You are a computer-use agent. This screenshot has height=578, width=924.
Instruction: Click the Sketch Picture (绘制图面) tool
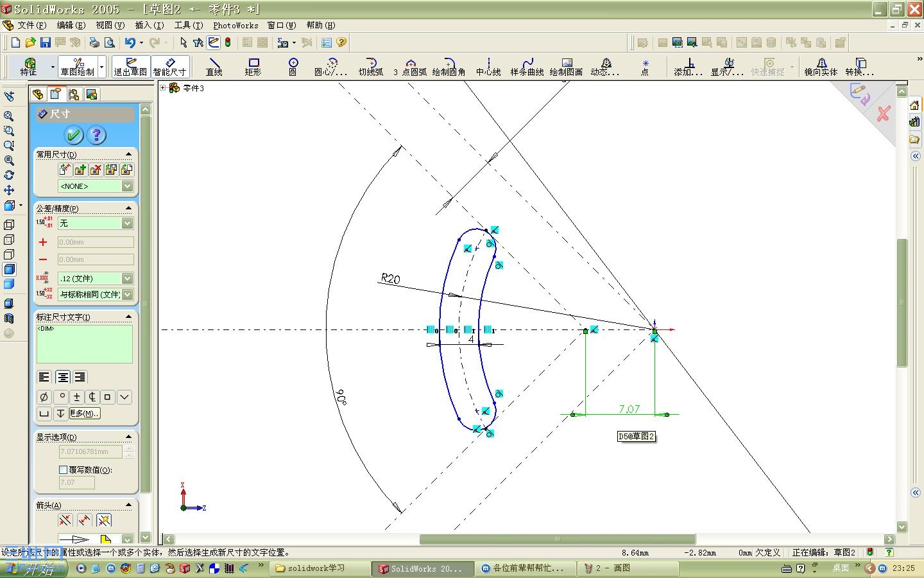tap(566, 67)
